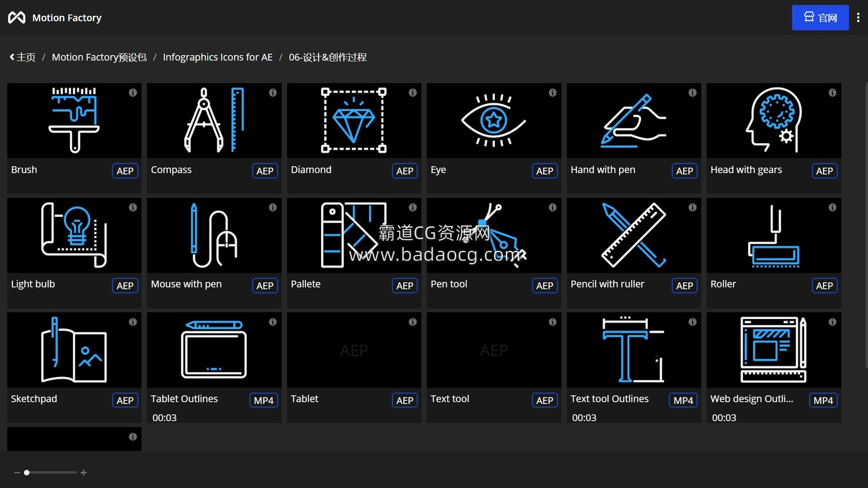Show info for the Compass item

273,93
